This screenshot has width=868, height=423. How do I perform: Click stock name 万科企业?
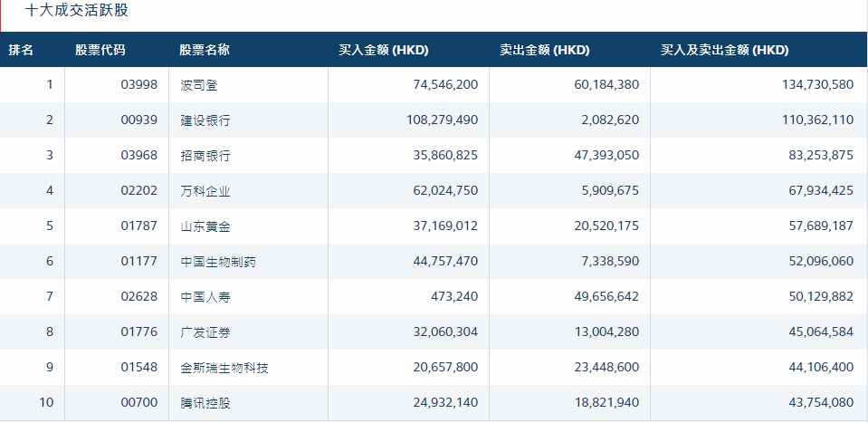click(205, 191)
